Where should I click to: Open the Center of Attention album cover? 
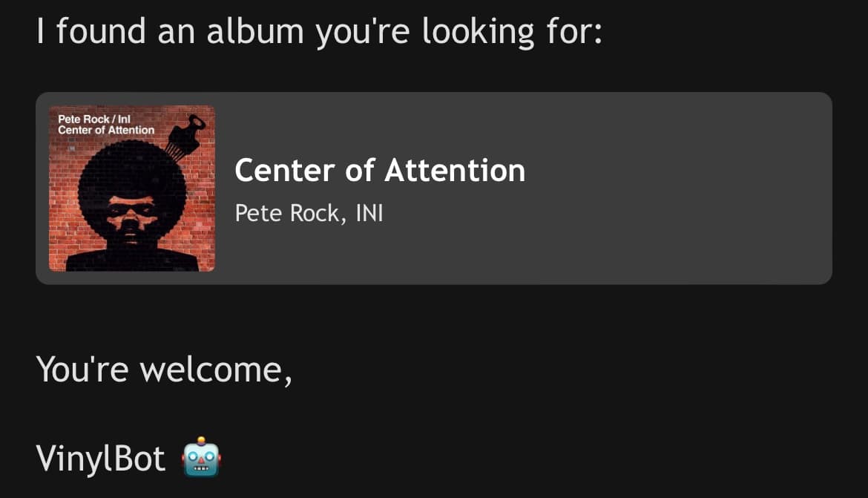pyautogui.click(x=132, y=189)
